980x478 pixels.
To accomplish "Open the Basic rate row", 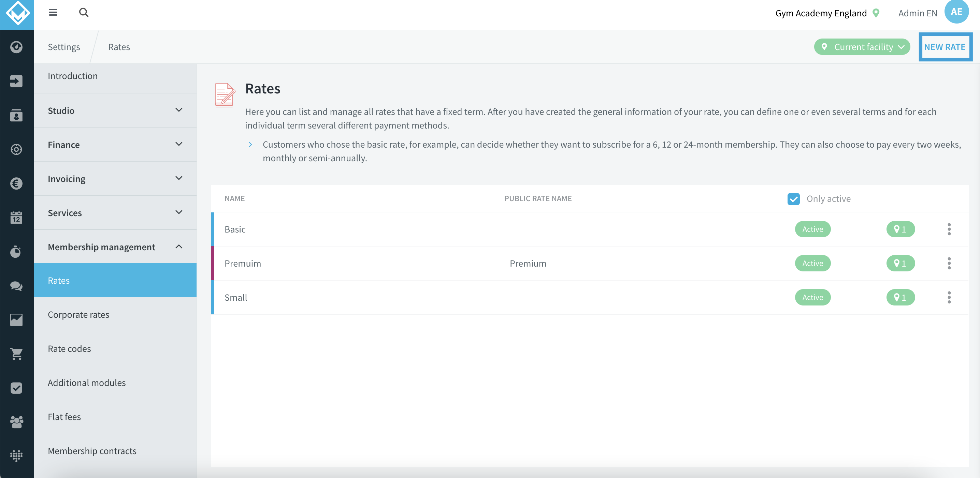I will click(x=590, y=229).
